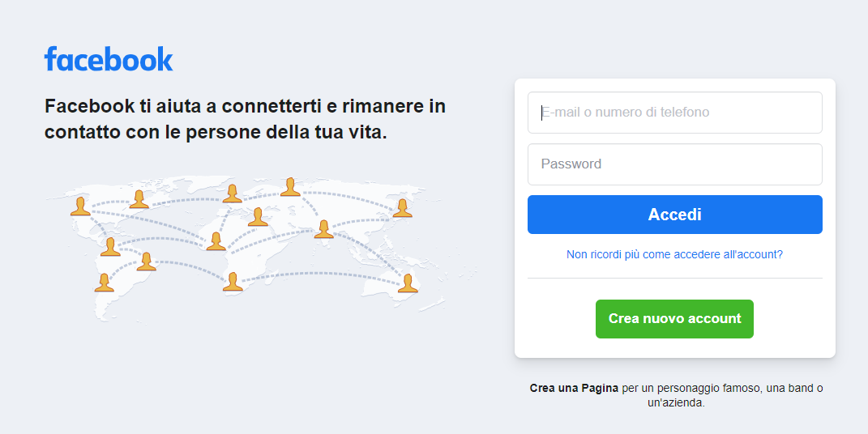Click the person icon over India
The width and height of the screenshot is (868, 434).
pos(324,229)
